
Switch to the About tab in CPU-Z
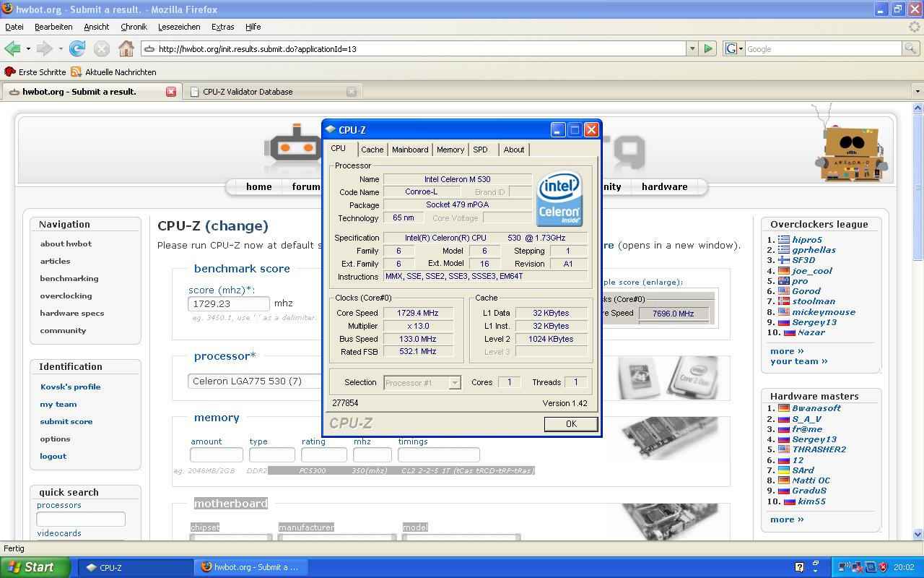[x=514, y=150]
